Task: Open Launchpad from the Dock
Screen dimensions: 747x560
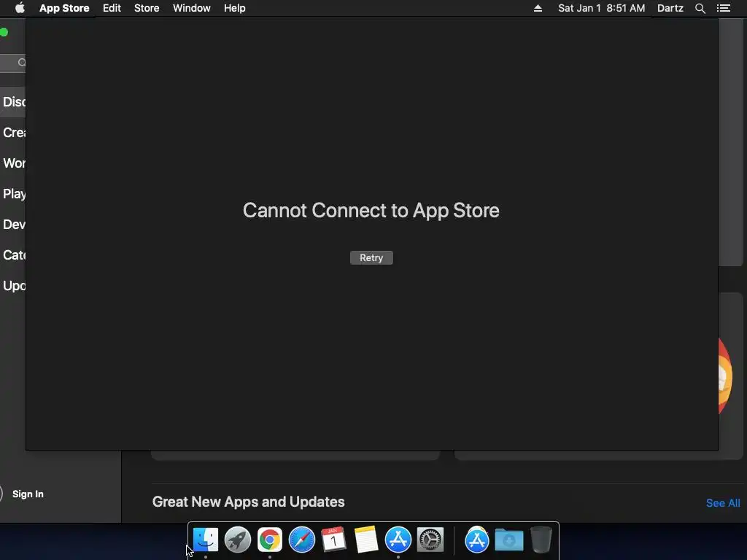Action: click(238, 540)
